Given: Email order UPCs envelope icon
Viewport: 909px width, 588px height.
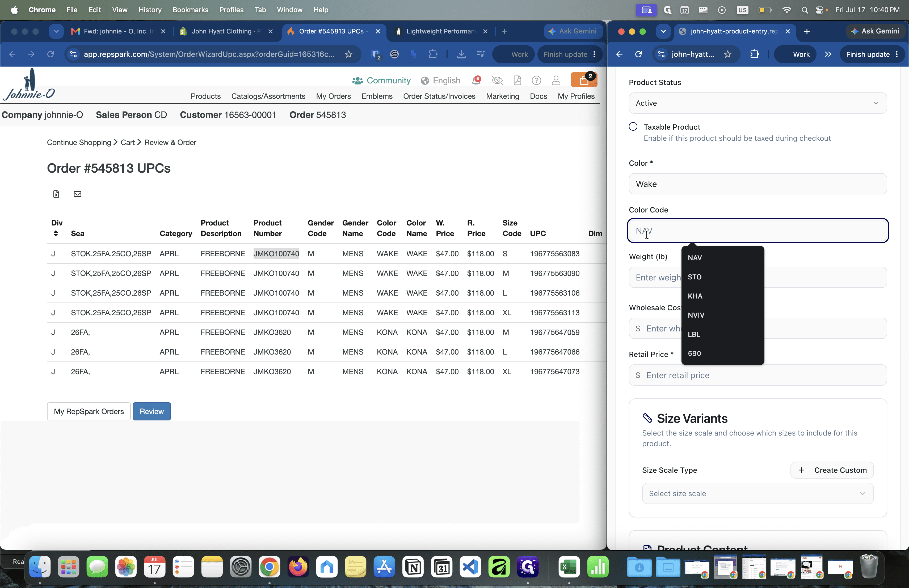Looking at the screenshot, I should pyautogui.click(x=78, y=194).
